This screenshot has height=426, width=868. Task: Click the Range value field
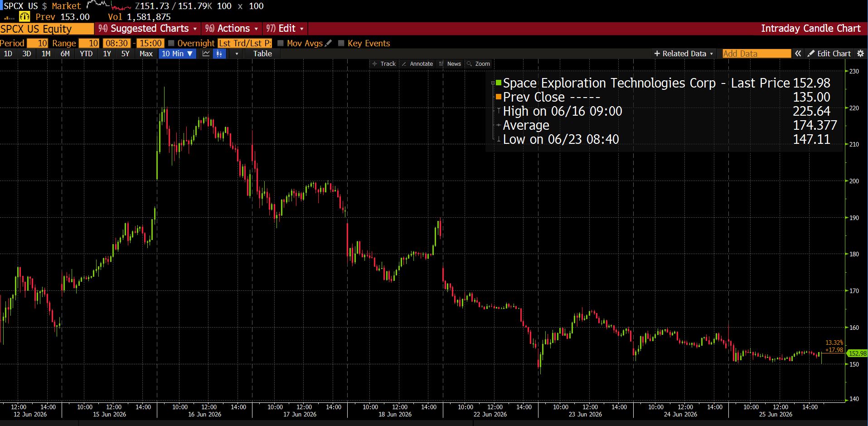(x=89, y=43)
